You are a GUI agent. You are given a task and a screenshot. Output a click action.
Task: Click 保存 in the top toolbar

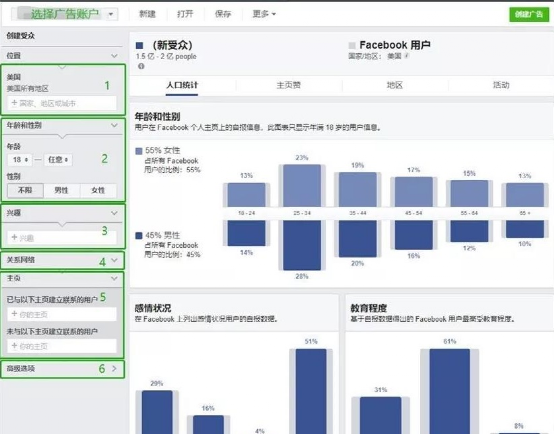[x=223, y=14]
